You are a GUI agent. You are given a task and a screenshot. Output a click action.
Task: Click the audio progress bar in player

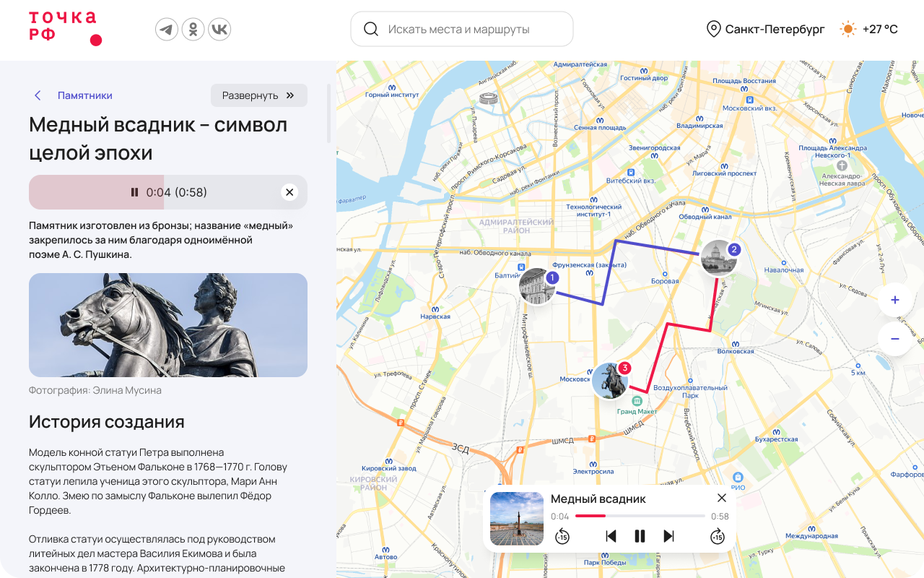coord(640,516)
